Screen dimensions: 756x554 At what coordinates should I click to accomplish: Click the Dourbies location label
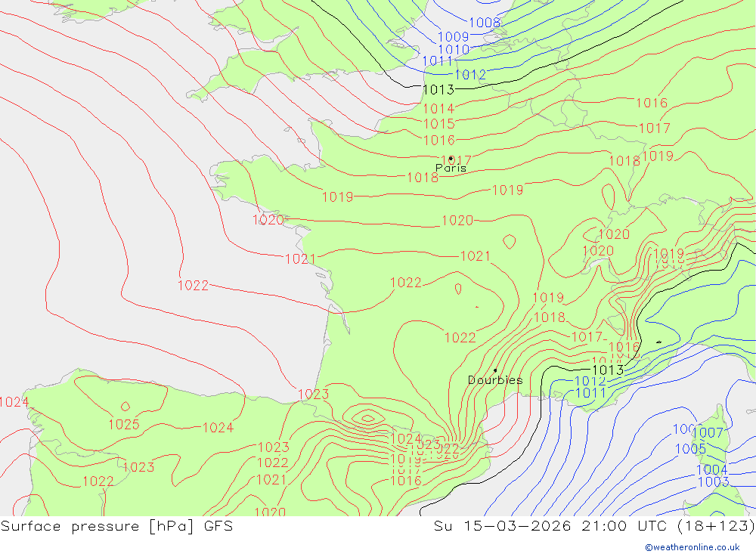(495, 380)
